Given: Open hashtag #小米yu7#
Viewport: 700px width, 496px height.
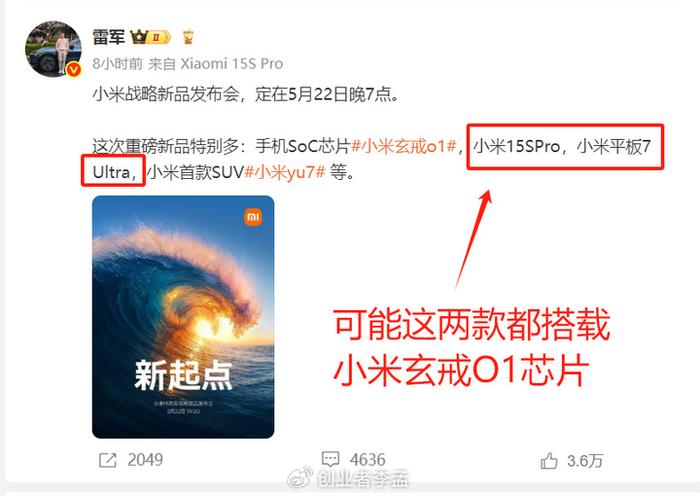Looking at the screenshot, I should tap(285, 172).
